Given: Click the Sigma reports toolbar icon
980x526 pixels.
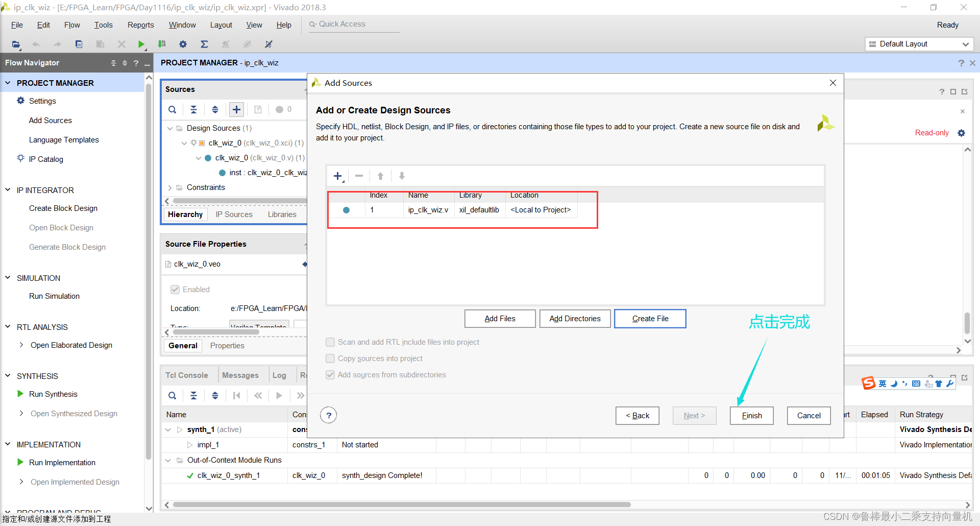Looking at the screenshot, I should 204,44.
